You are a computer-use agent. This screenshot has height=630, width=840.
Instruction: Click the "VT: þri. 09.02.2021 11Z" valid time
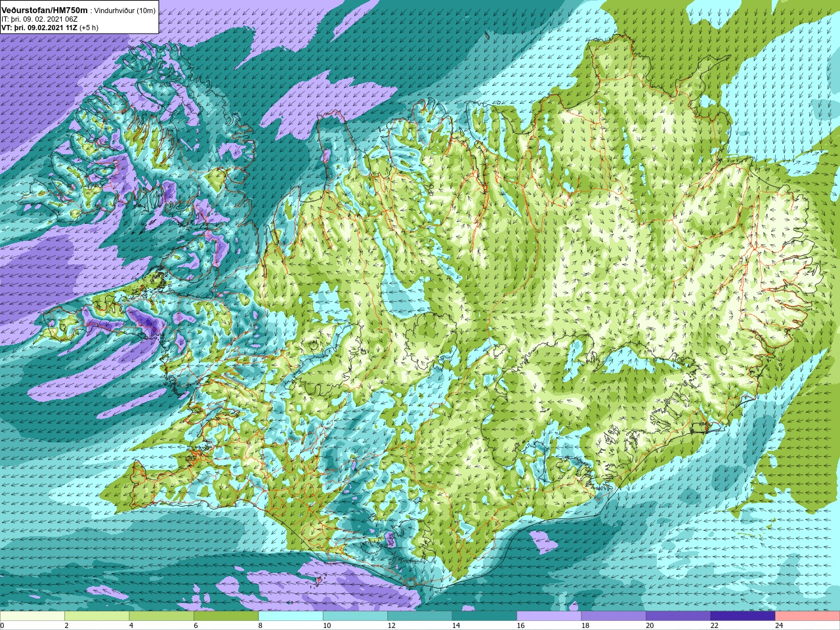(x=39, y=28)
